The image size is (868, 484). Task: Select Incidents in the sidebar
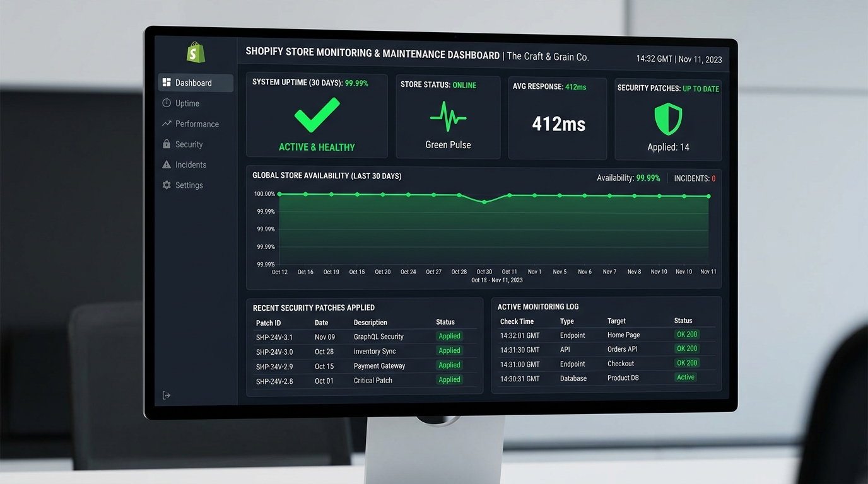point(196,164)
